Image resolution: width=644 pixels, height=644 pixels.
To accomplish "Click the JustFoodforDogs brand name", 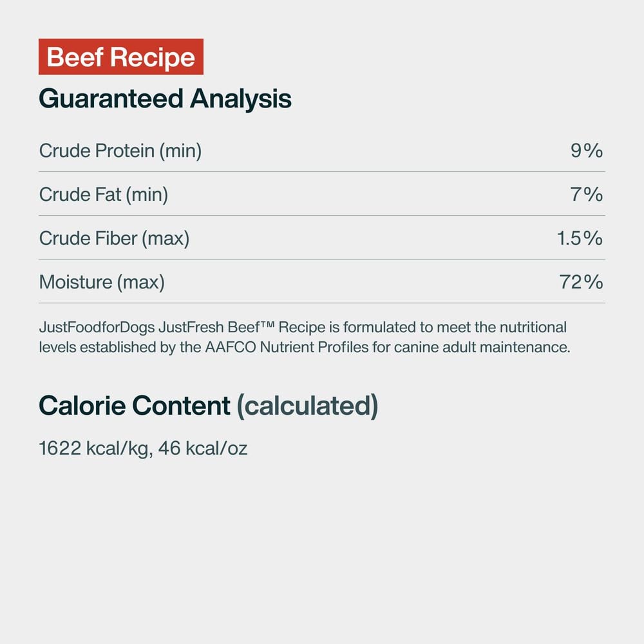I will [x=97, y=327].
